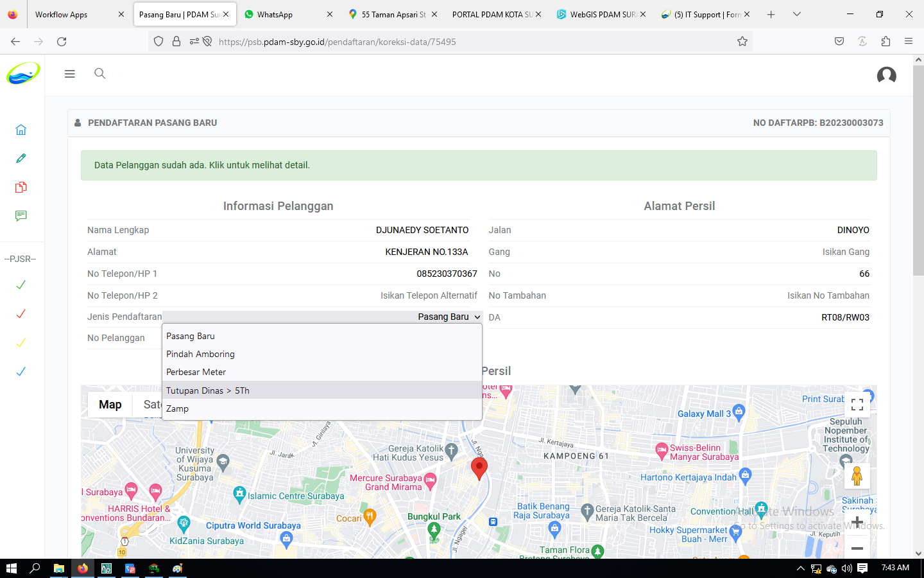Click the yellow checkmark under PJSR

(21, 342)
